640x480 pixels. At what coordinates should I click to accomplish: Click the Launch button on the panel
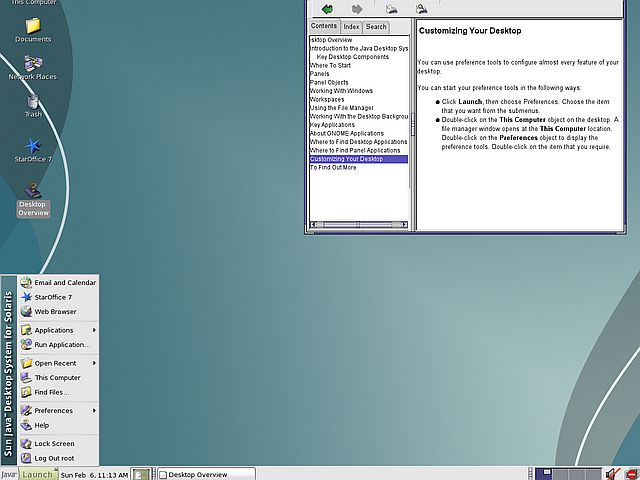click(x=38, y=474)
